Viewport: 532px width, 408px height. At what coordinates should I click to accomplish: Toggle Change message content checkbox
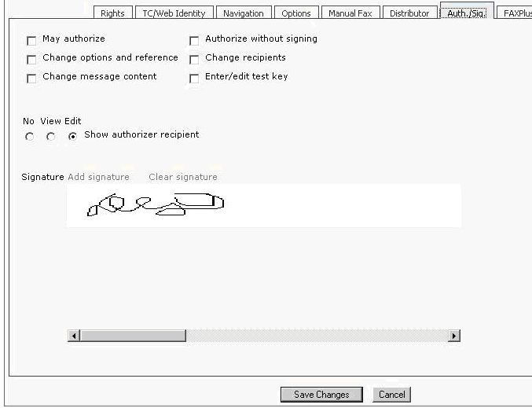point(31,79)
